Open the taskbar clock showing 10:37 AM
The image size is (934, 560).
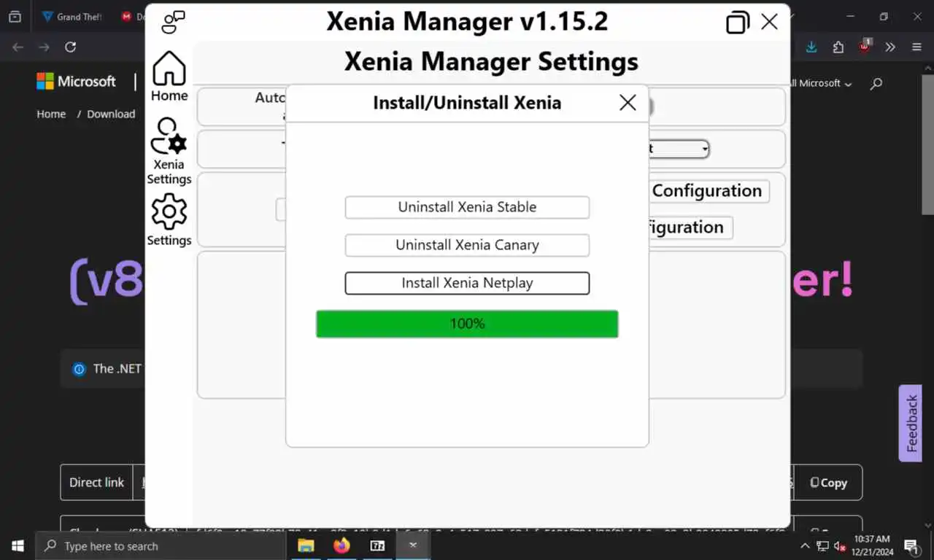tap(871, 545)
